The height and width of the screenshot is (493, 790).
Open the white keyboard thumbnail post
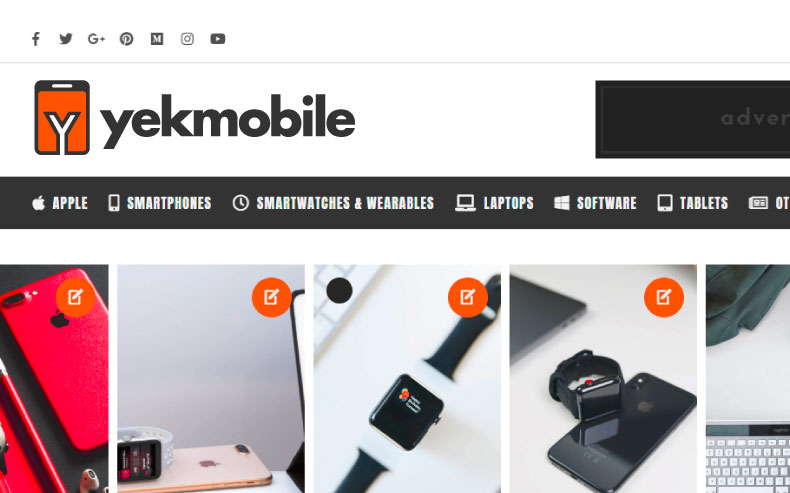pos(748,379)
